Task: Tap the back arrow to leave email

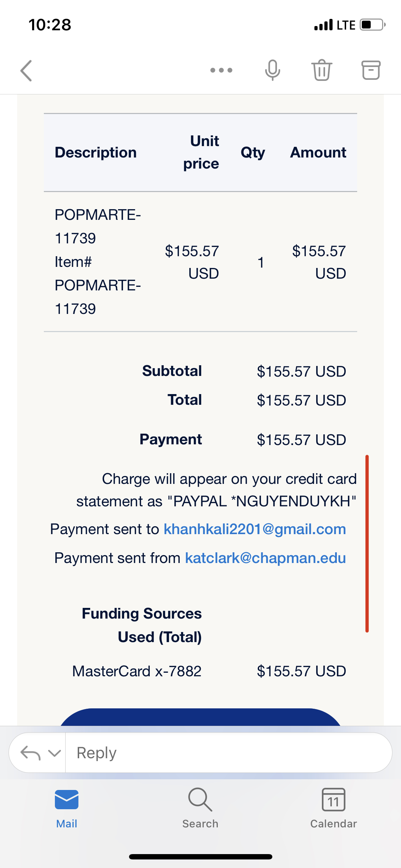Action: [x=26, y=71]
